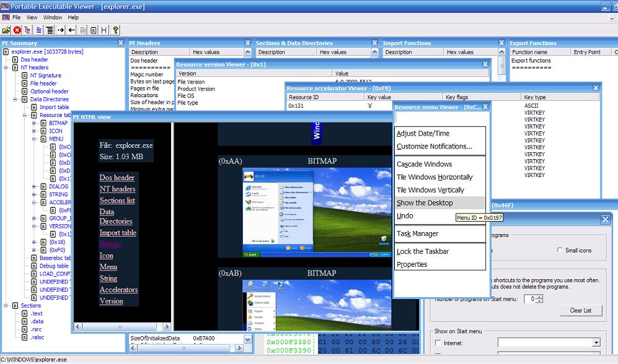Click the red X close-file toolbar icon

16,29
